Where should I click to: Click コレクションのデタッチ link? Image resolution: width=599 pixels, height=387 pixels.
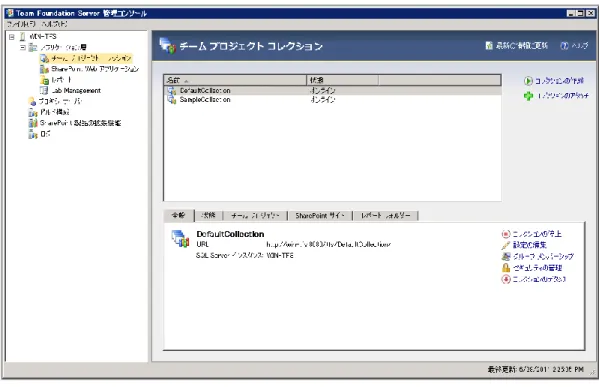pyautogui.click(x=539, y=279)
